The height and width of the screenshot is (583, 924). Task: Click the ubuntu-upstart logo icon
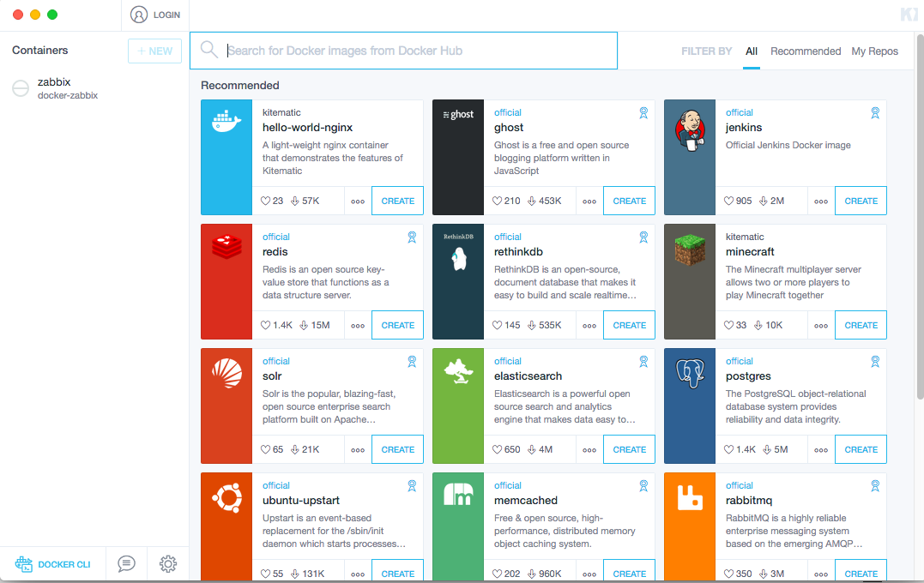coord(226,498)
